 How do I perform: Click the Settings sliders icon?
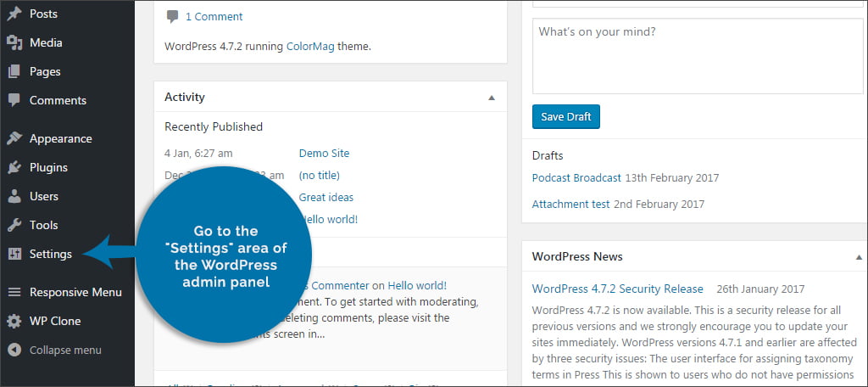click(x=14, y=254)
